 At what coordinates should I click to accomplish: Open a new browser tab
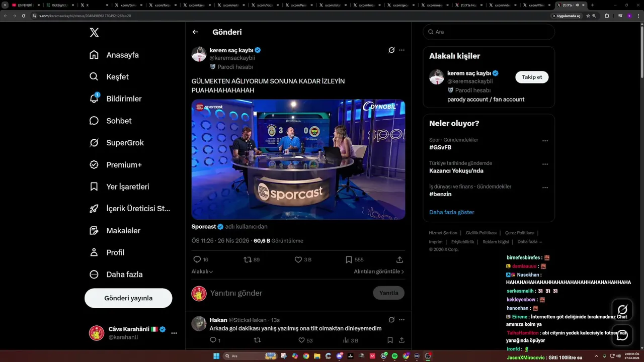(x=592, y=5)
